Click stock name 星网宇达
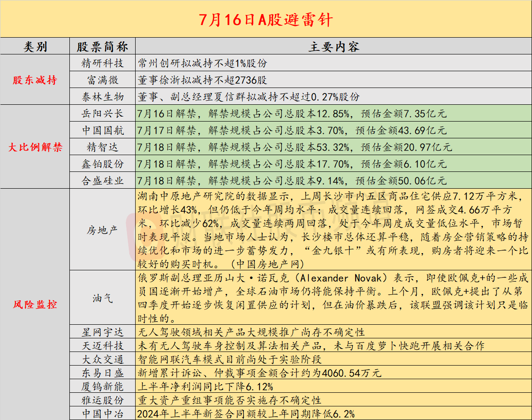The width and height of the screenshot is (532, 420). [x=102, y=332]
